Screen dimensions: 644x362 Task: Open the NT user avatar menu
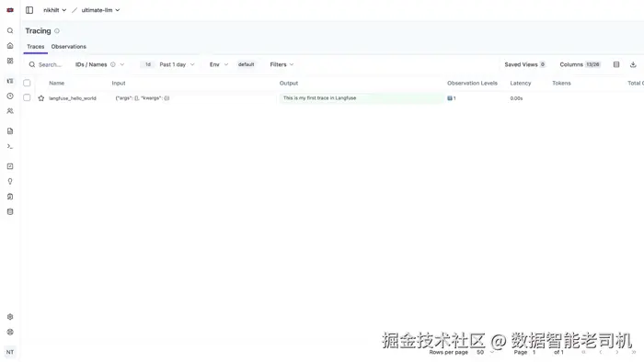(10, 352)
